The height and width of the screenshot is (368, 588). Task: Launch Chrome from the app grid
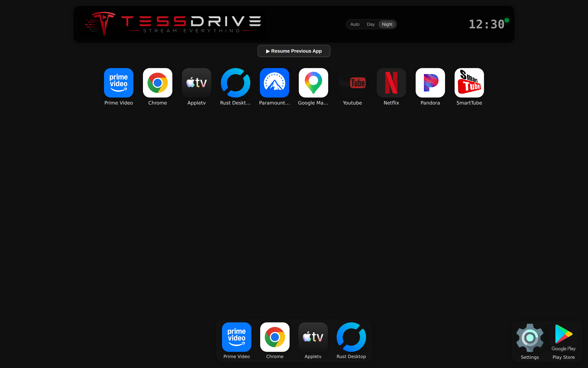coord(157,83)
